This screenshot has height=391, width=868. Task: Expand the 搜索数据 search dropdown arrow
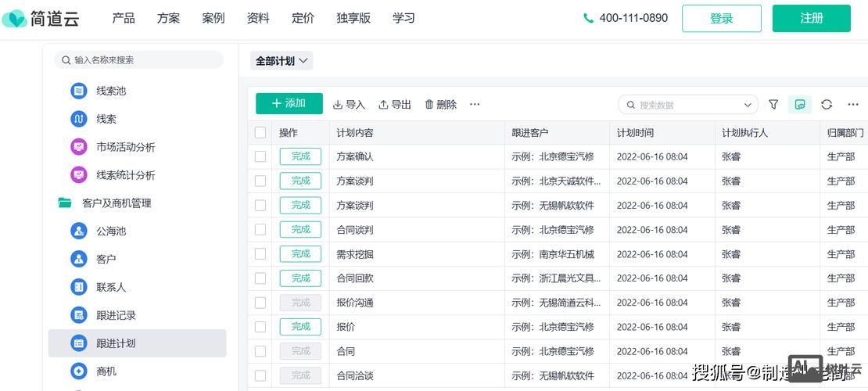[748, 105]
